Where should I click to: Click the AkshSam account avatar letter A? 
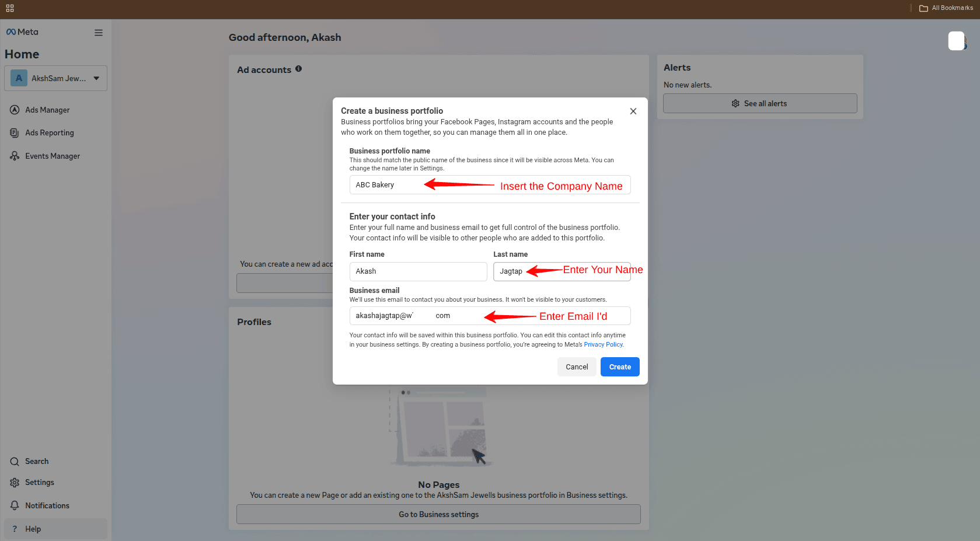point(19,78)
